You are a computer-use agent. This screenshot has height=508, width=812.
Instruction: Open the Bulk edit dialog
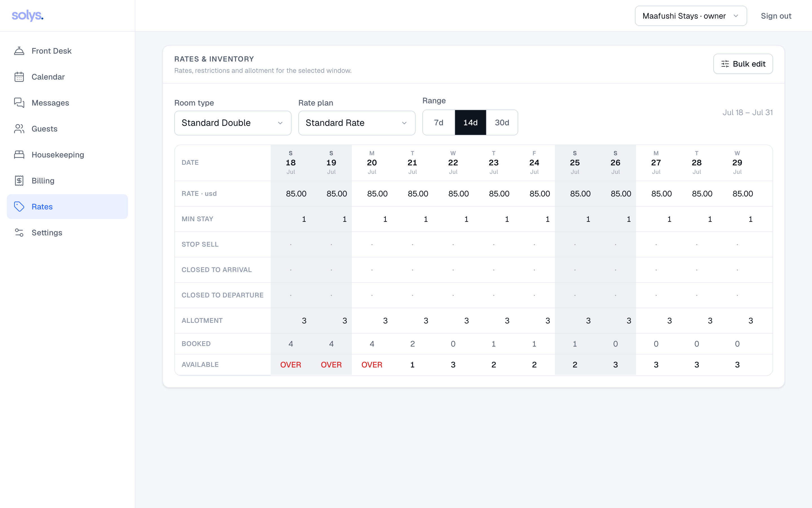pos(743,64)
